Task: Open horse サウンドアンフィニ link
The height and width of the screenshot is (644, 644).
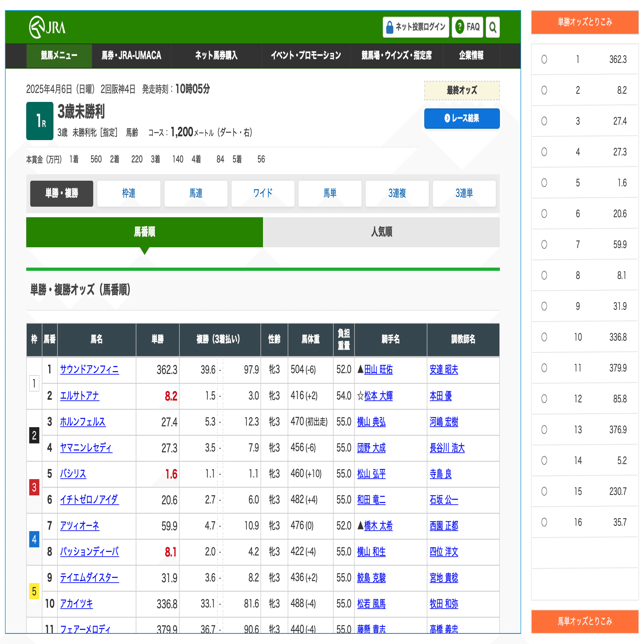Action: pos(89,370)
